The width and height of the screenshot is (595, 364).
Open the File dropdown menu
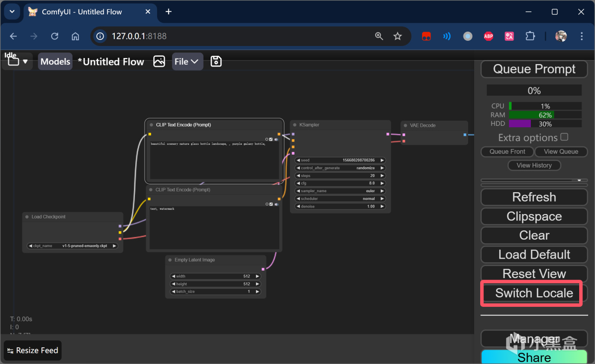pos(187,61)
